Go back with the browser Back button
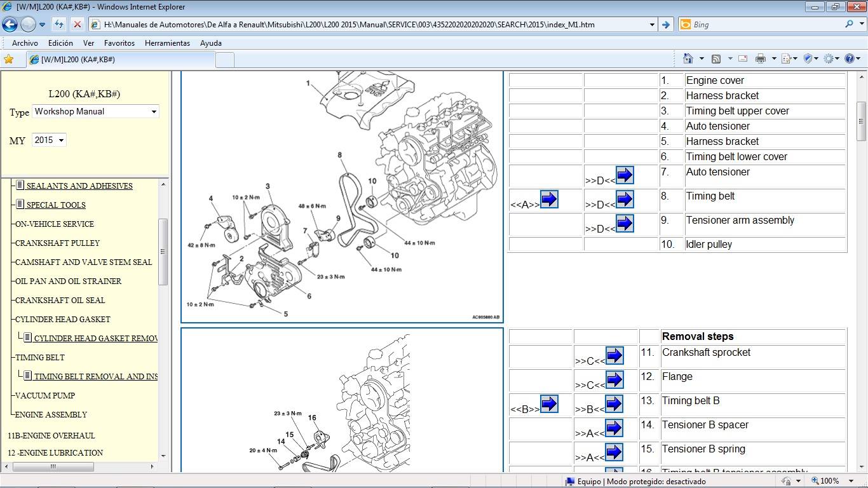This screenshot has height=488, width=868. pyautogui.click(x=10, y=25)
